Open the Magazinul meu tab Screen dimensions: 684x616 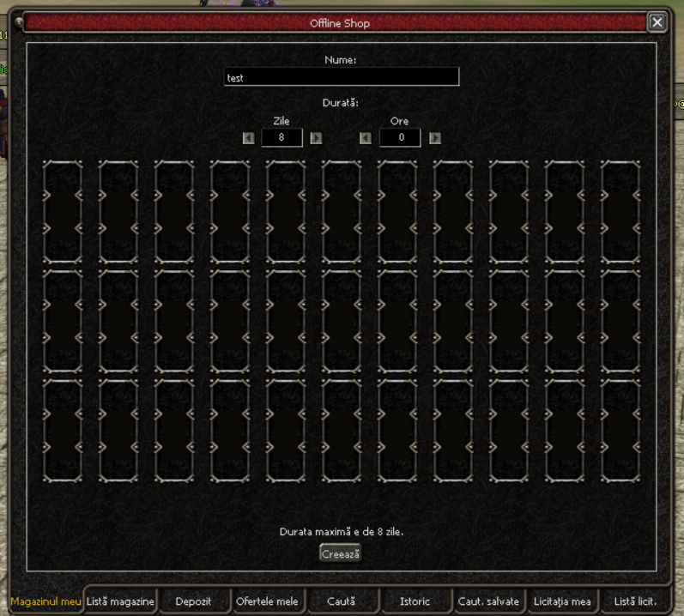click(45, 601)
